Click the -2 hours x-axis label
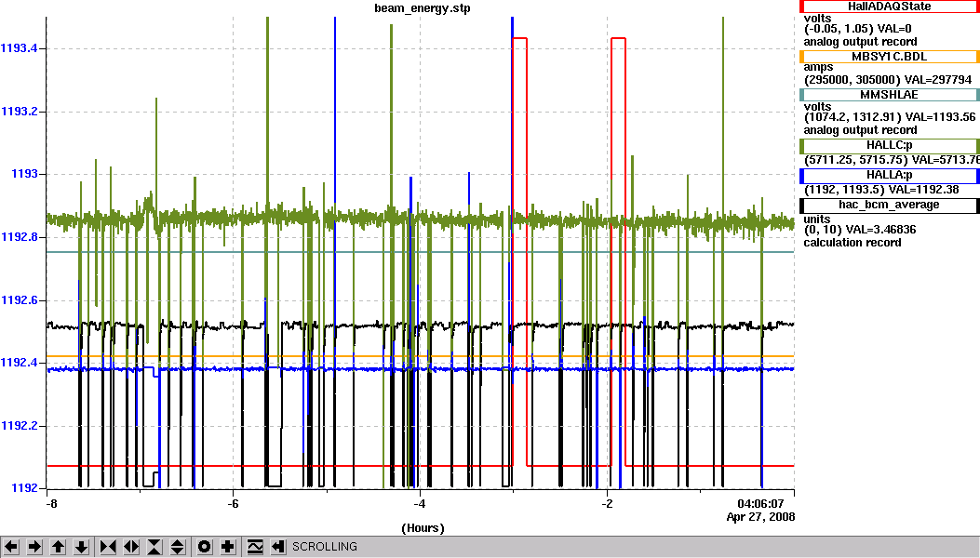Screen dimensions: 980x558 (x=607, y=504)
